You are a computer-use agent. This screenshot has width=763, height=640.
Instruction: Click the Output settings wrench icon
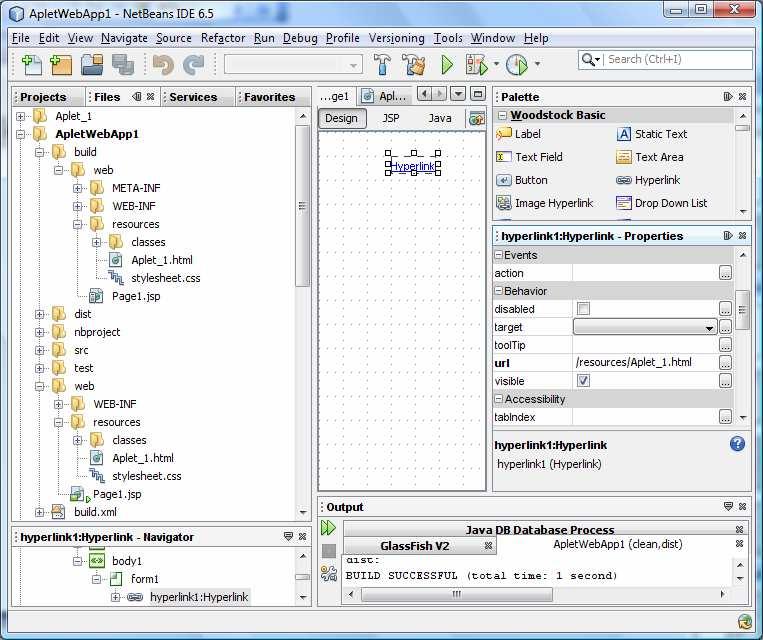click(329, 574)
